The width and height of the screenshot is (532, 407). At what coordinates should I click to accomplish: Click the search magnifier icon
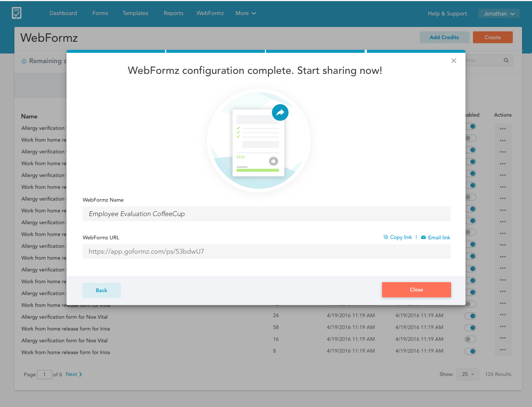click(506, 60)
